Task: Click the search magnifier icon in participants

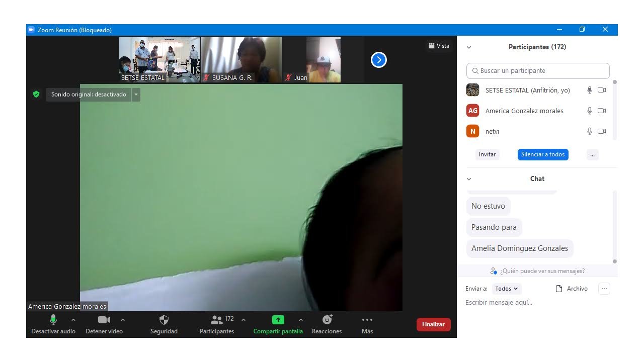Action: point(475,71)
